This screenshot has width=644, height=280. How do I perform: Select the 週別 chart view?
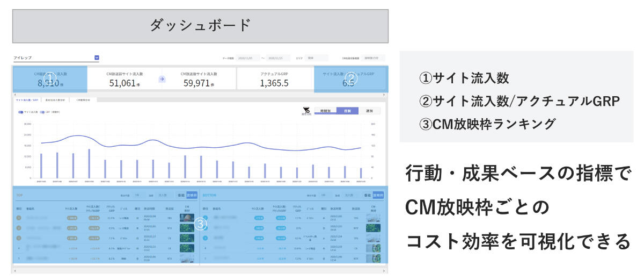[369, 111]
